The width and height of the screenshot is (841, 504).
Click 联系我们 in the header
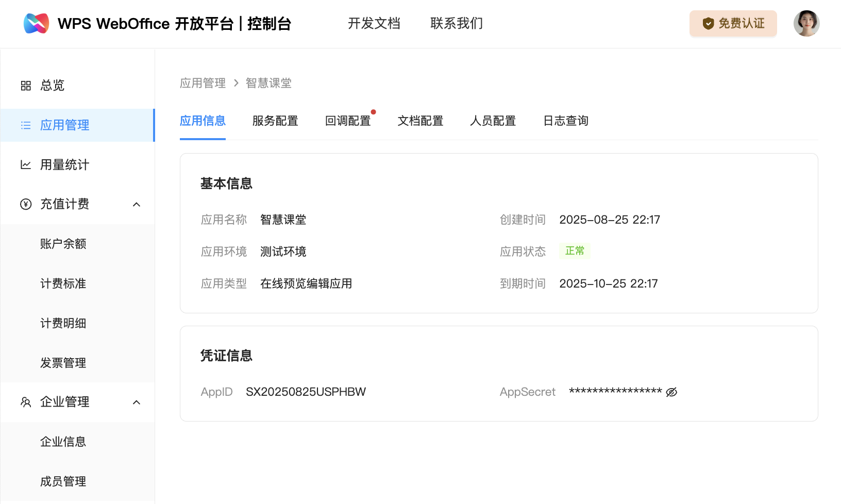coord(456,24)
